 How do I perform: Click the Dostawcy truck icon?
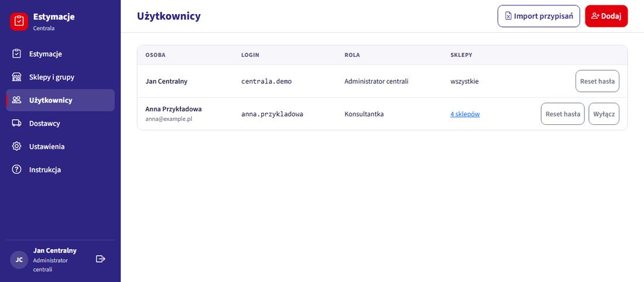[16, 123]
